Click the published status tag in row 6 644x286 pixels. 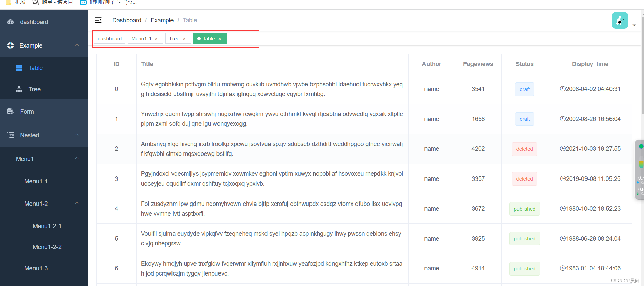(x=525, y=269)
